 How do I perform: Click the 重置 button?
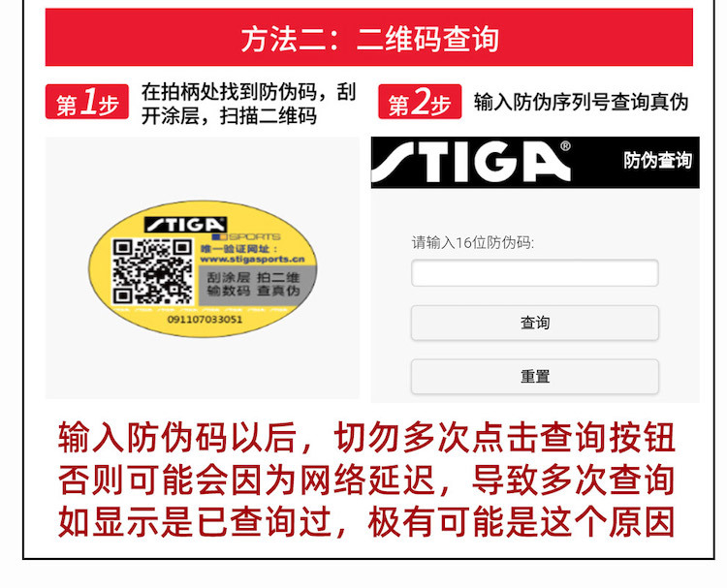click(x=534, y=376)
